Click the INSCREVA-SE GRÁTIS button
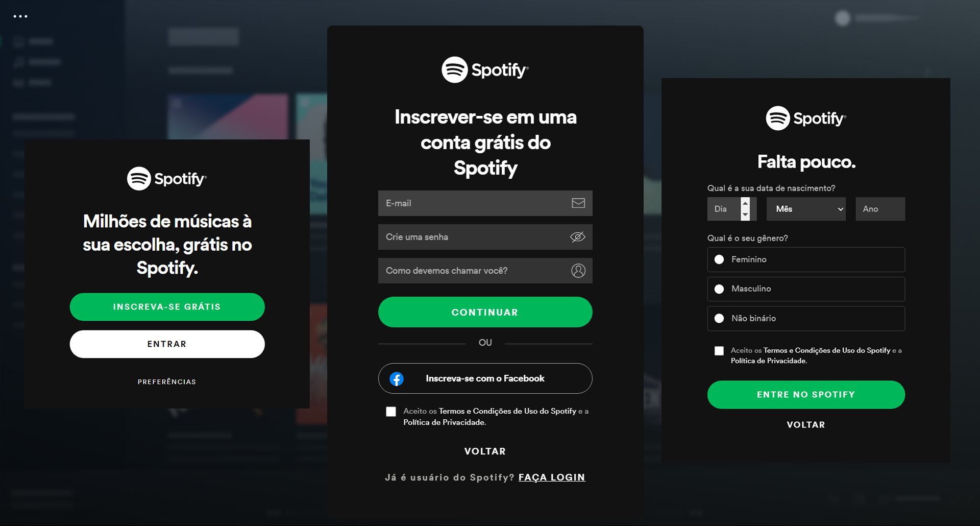Image resolution: width=980 pixels, height=526 pixels. click(167, 307)
